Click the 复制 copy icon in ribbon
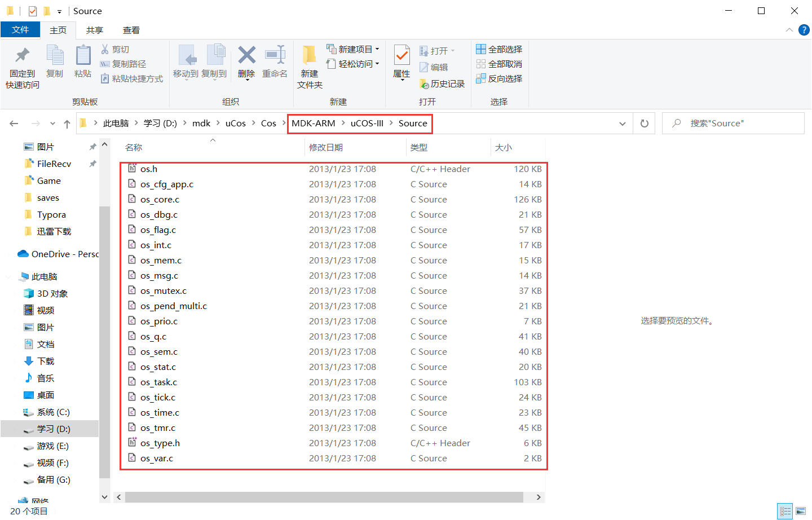The width and height of the screenshot is (812, 520). pos(55,55)
